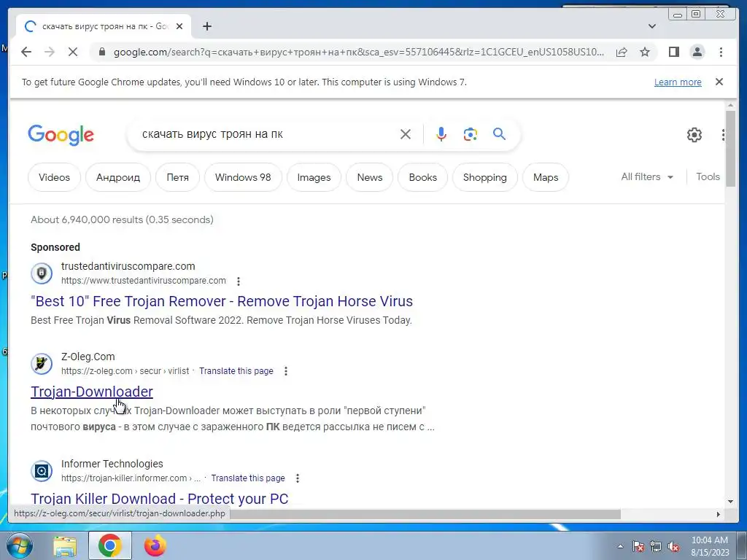Open Informer Technologies result options menu

point(298,478)
